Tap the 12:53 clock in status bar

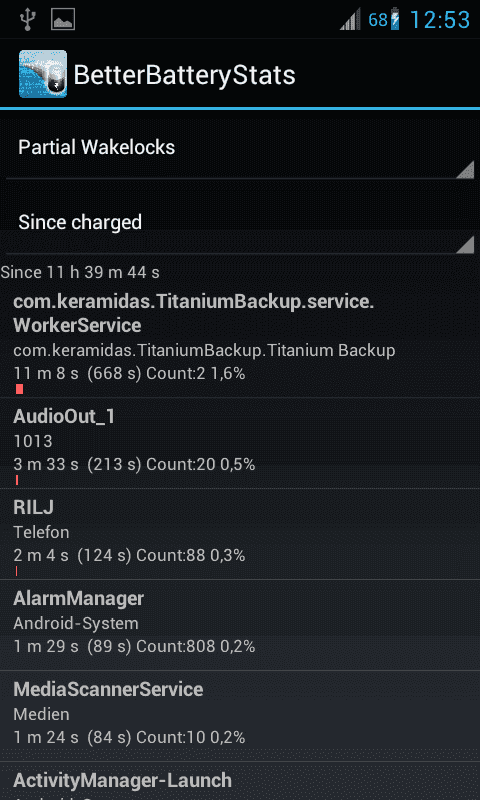[x=440, y=20]
